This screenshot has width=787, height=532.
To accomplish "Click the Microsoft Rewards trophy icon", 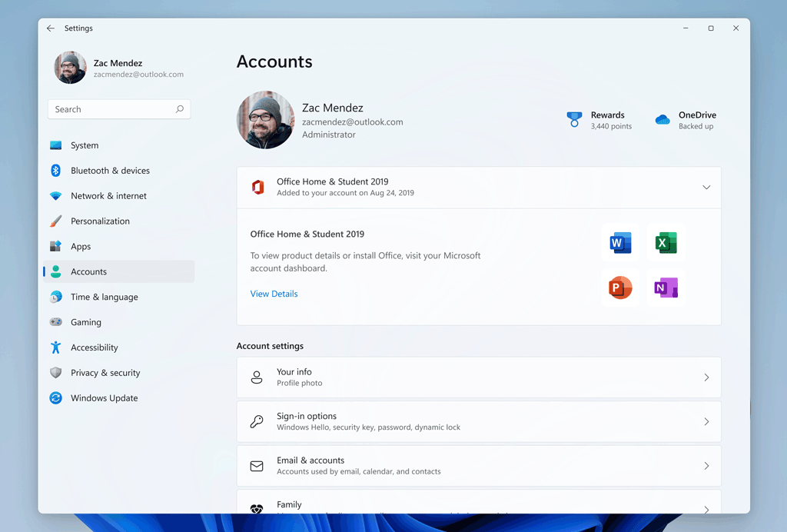I will point(574,119).
